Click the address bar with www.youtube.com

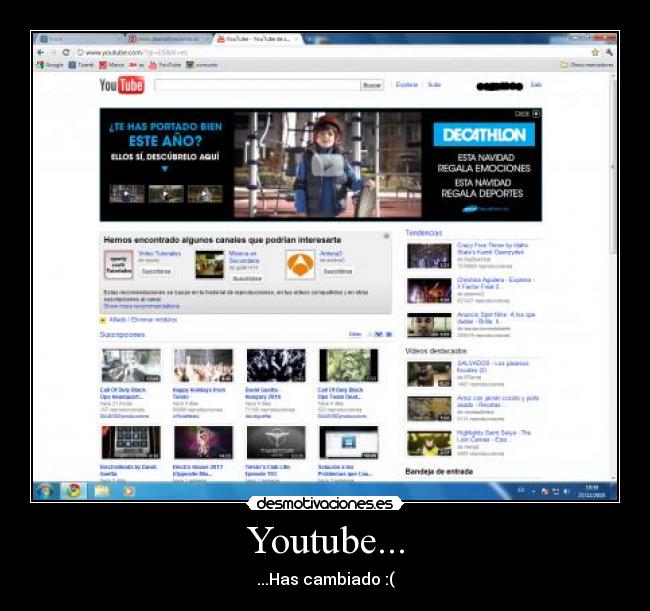pyautogui.click(x=332, y=52)
